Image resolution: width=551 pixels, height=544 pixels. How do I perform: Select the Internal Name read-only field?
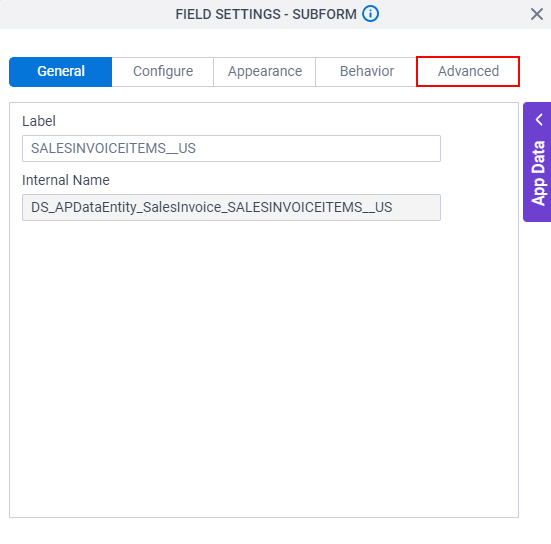click(231, 207)
